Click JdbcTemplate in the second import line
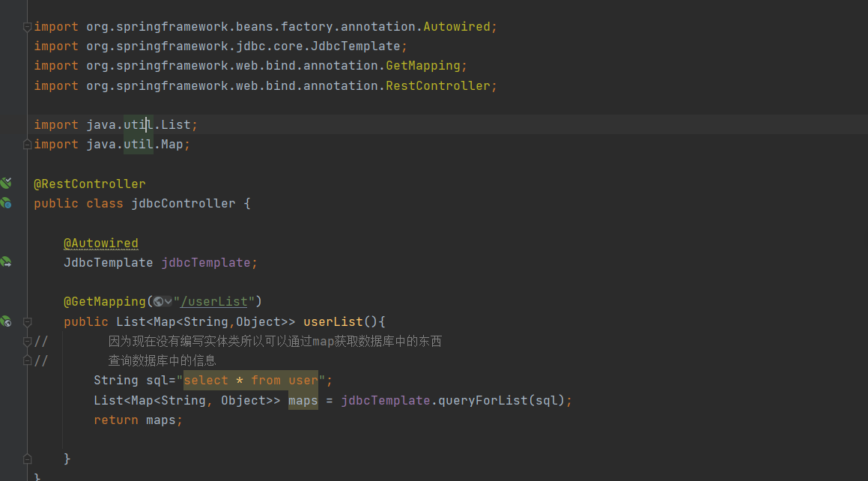The height and width of the screenshot is (481, 868). click(x=356, y=46)
